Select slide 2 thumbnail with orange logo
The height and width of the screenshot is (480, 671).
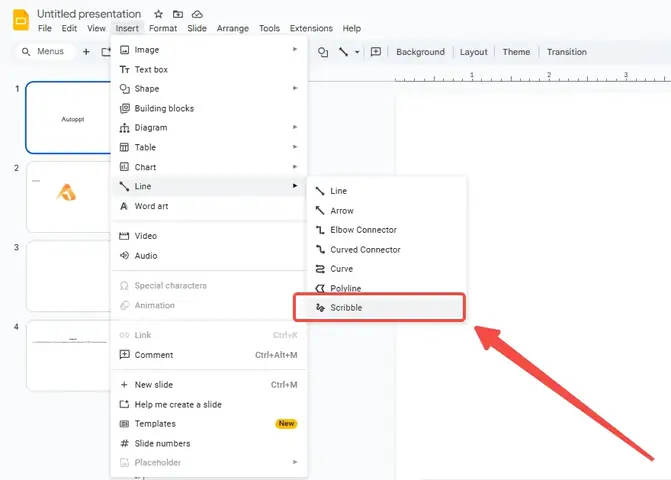pos(68,197)
